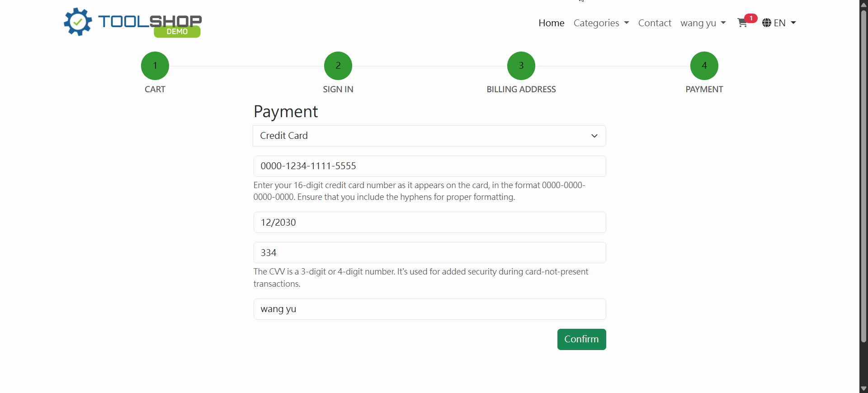
Task: Click the credit card number field
Action: [429, 166]
